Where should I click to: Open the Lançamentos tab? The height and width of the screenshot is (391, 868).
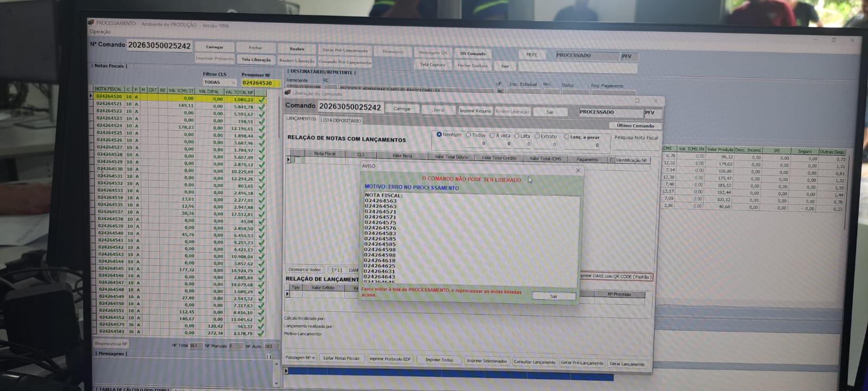(301, 119)
